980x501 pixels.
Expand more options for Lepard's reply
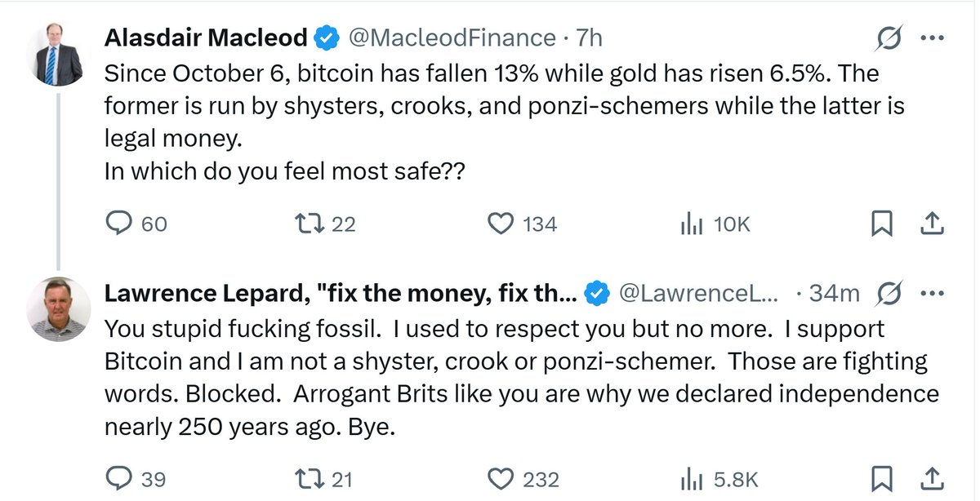point(933,294)
